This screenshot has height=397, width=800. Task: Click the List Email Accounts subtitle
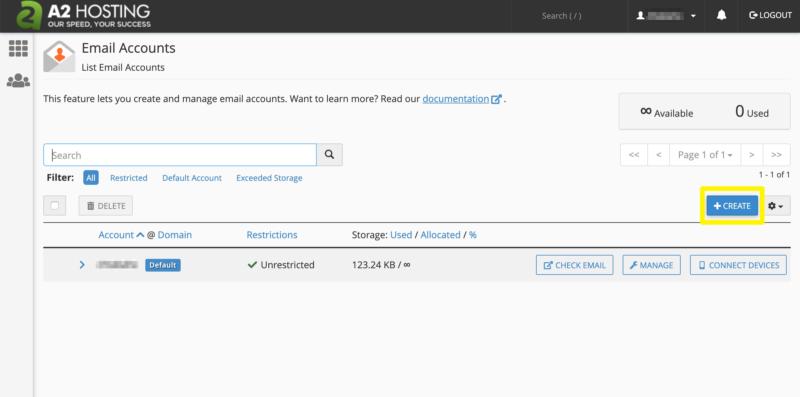click(x=123, y=67)
